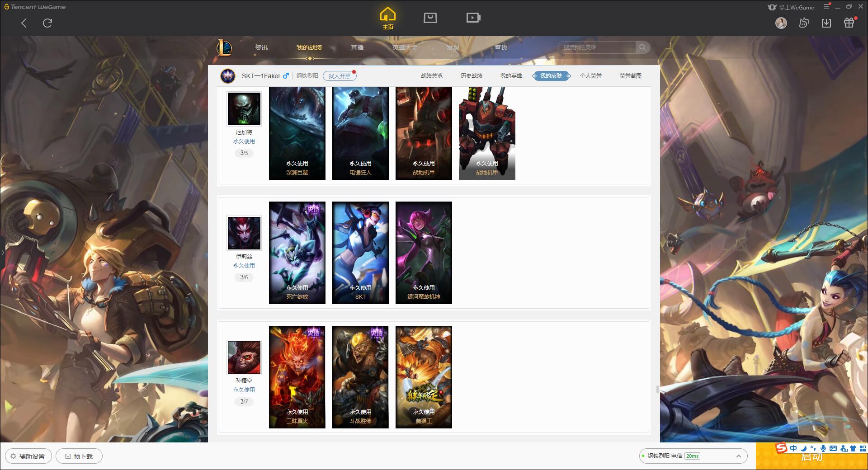Toggle the Sogou moon half-width icon
The height and width of the screenshot is (470, 868).
804,448
